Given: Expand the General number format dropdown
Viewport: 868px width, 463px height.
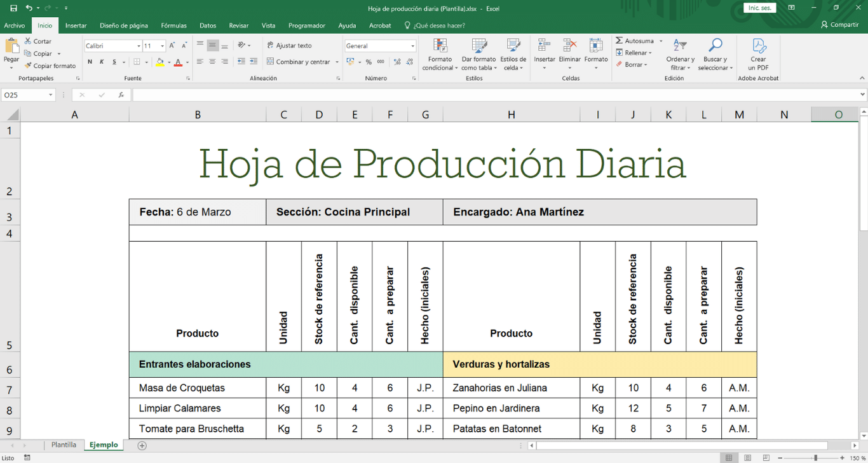Looking at the screenshot, I should 412,46.
